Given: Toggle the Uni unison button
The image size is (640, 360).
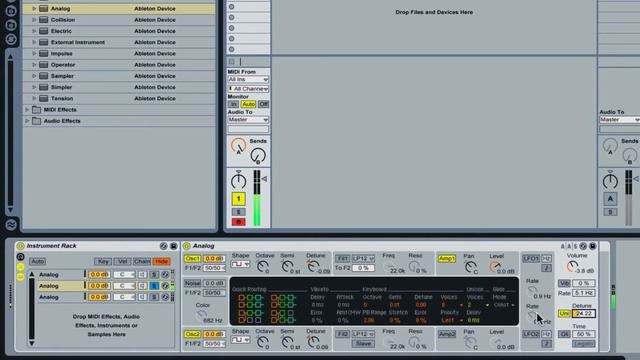Looking at the screenshot, I should (x=564, y=313).
